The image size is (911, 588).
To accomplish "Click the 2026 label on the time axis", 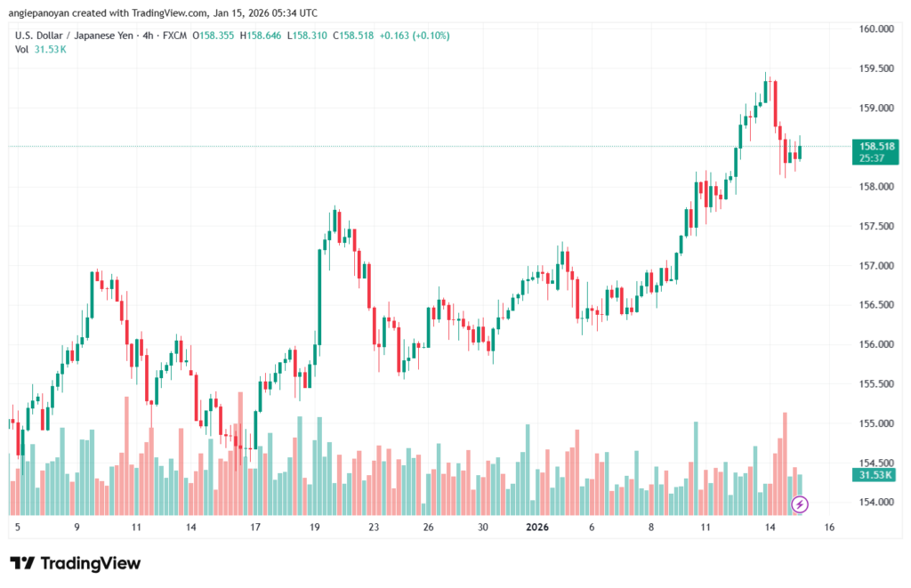I will coord(536,527).
